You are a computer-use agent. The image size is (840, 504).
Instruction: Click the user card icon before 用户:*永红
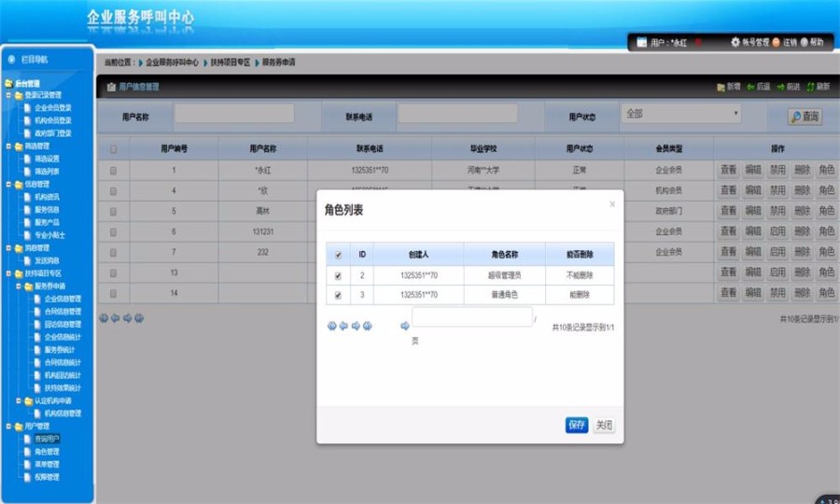pyautogui.click(x=642, y=42)
